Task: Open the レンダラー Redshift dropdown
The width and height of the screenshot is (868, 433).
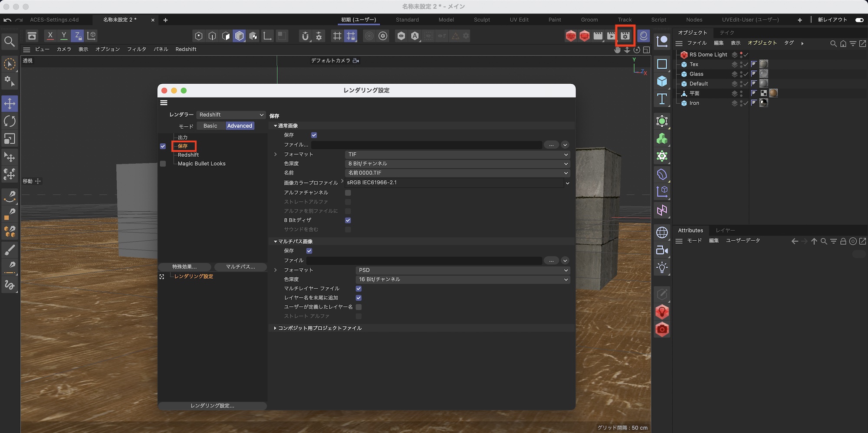Action: 231,115
